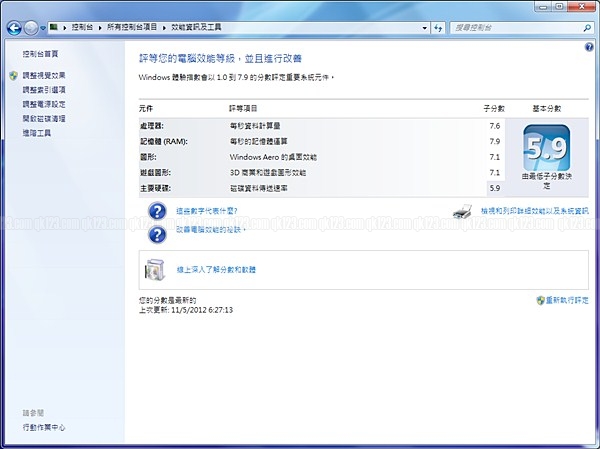Open the 這些數字代表什麼? link

pyautogui.click(x=207, y=211)
